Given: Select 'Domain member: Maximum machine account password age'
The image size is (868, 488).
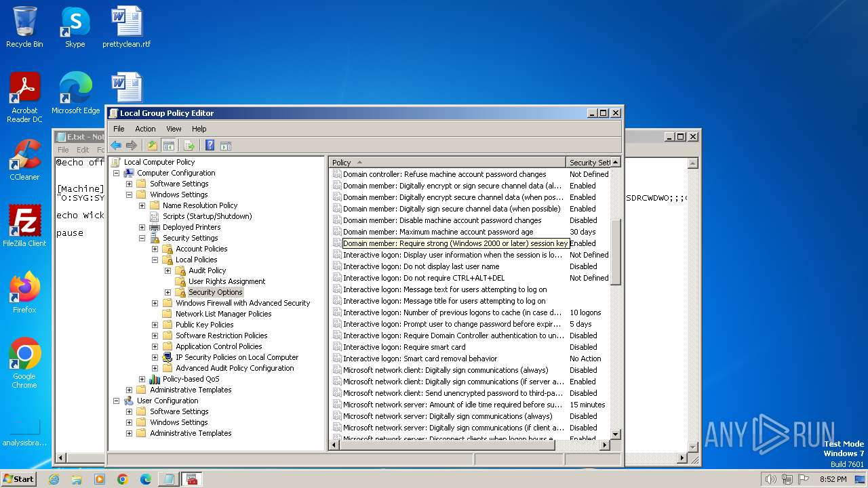Looking at the screenshot, I should coord(438,232).
